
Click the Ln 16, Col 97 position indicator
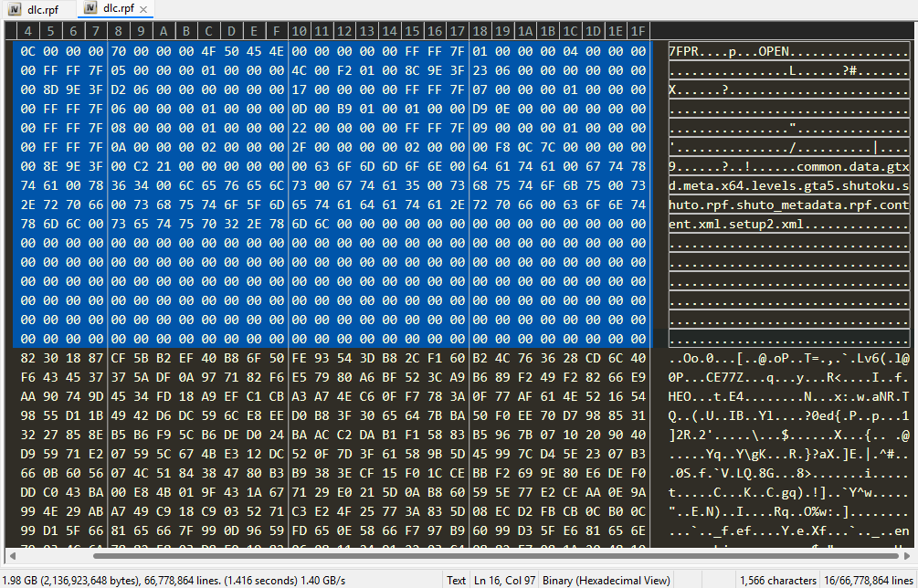pyautogui.click(x=504, y=581)
